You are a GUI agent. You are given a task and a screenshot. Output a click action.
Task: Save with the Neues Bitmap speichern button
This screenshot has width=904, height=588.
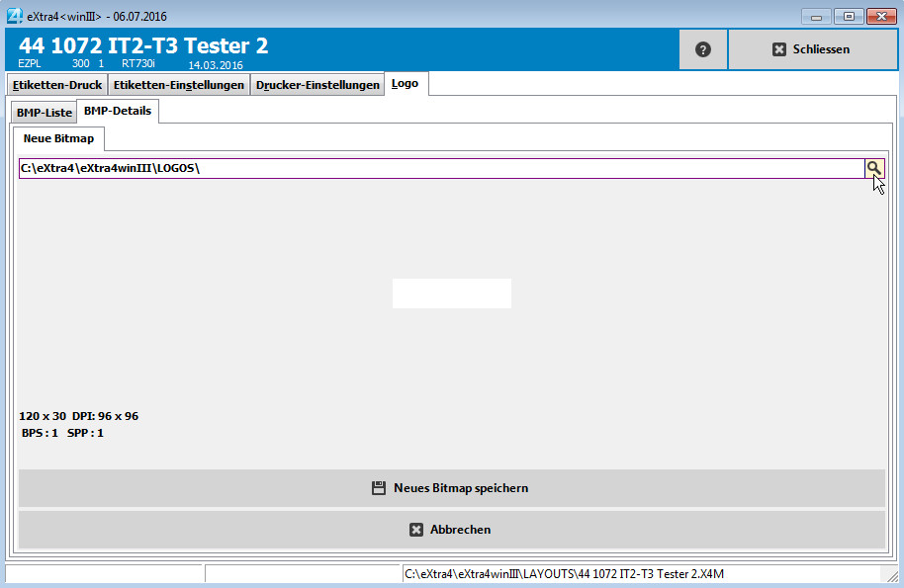pos(451,488)
